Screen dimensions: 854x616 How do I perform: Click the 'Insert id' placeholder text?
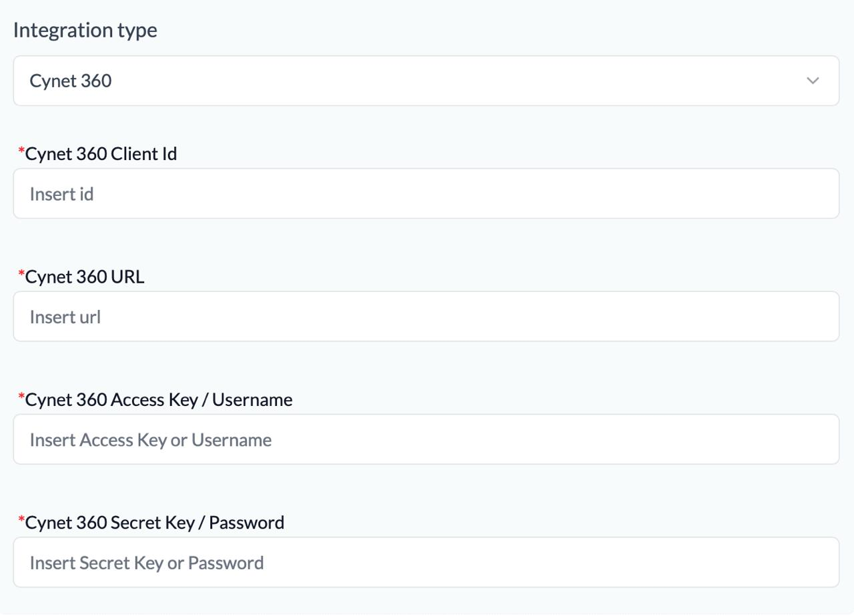[61, 194]
